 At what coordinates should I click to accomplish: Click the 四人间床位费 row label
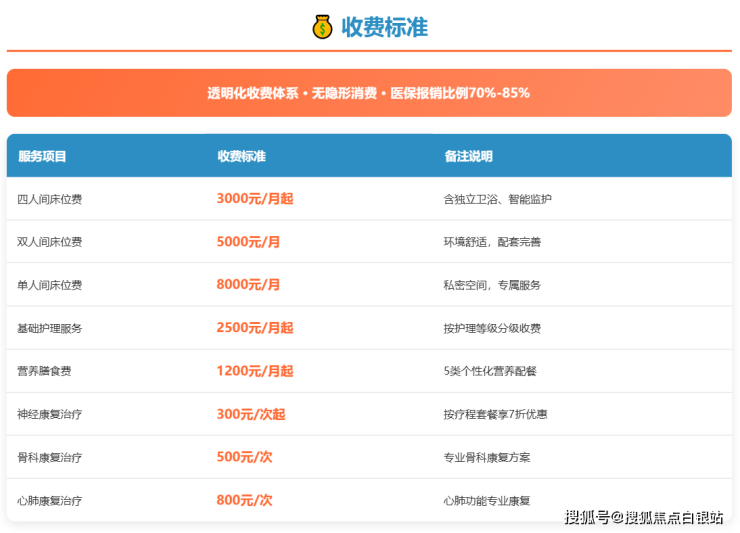tap(50, 199)
